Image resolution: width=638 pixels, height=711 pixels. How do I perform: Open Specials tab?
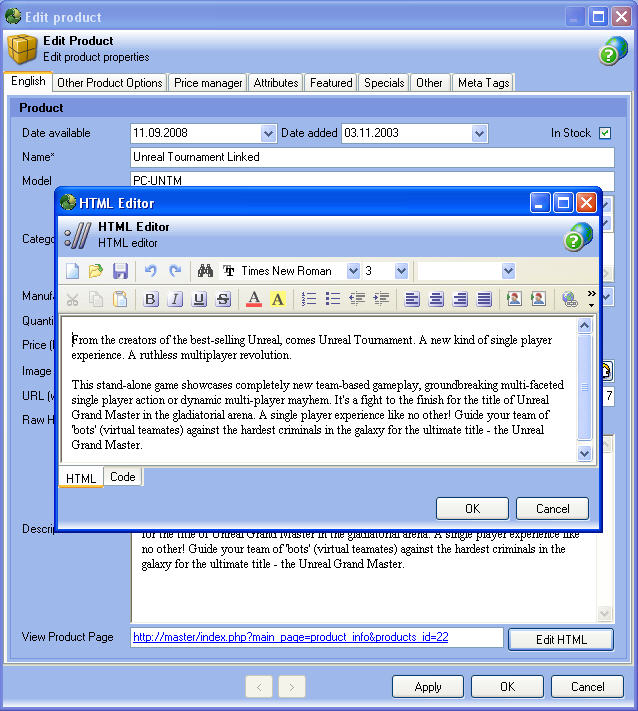pyautogui.click(x=384, y=83)
